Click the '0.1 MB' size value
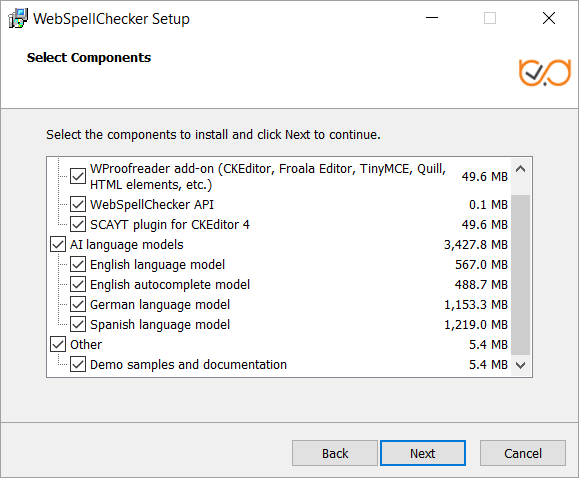 coord(488,205)
